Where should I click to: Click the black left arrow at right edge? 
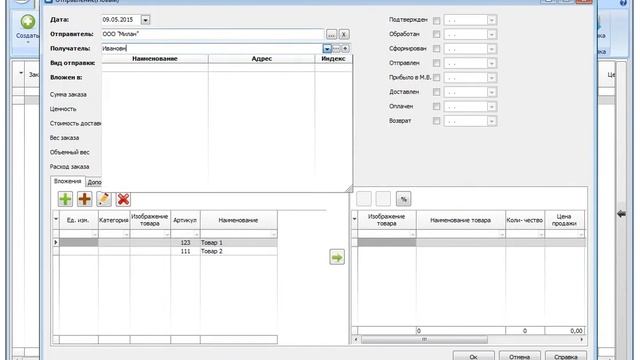tap(621, 213)
